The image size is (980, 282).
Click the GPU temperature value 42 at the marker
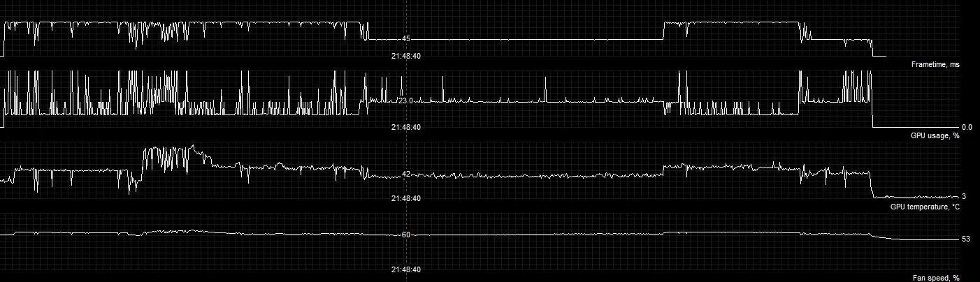(x=406, y=175)
